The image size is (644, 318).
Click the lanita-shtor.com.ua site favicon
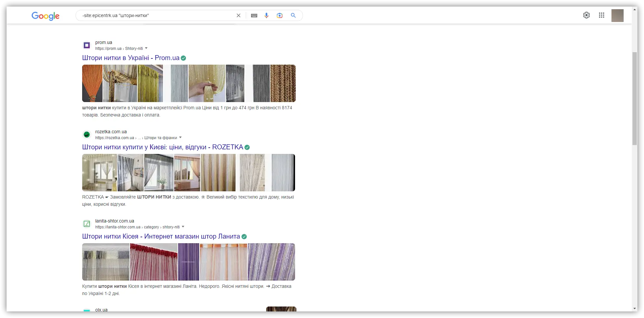click(87, 224)
